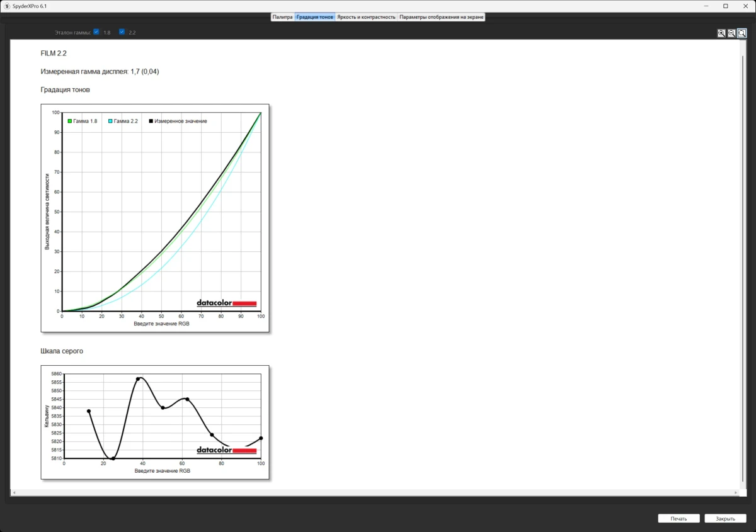Click the zoom out magnifier icon

tap(731, 33)
